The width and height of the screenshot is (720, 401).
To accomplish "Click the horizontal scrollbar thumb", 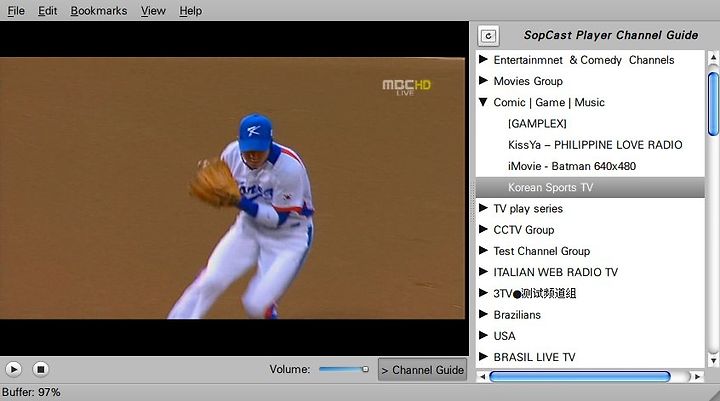I will tap(580, 377).
